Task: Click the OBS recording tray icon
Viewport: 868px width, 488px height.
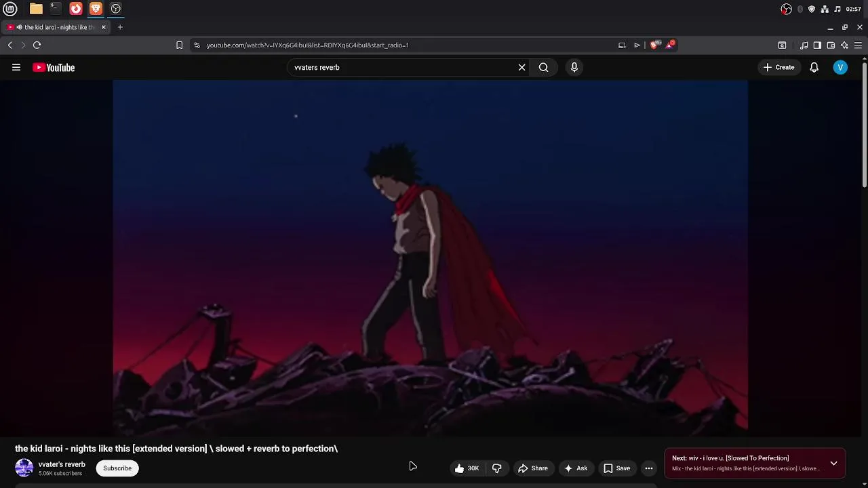Action: (786, 9)
